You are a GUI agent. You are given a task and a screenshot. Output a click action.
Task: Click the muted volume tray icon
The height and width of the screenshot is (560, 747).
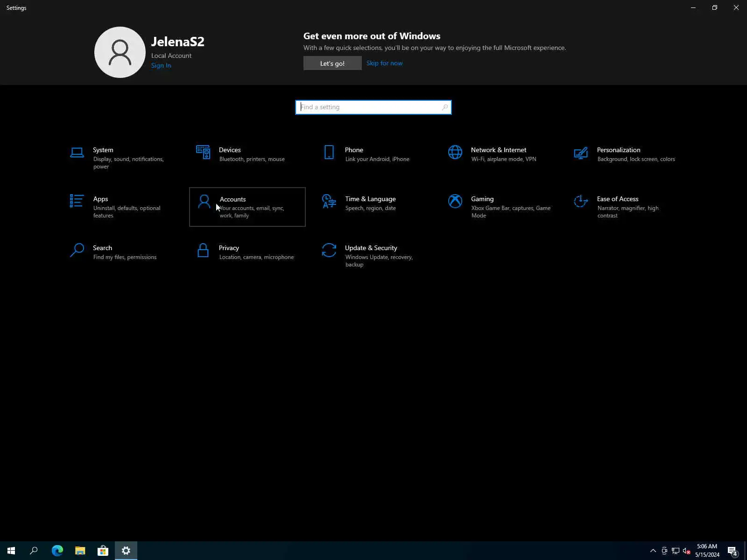point(687,551)
